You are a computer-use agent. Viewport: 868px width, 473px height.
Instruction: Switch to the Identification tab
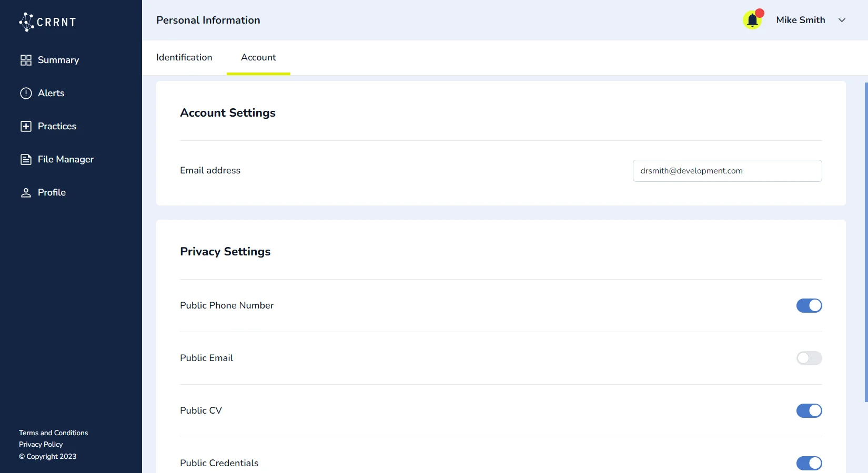coord(184,57)
